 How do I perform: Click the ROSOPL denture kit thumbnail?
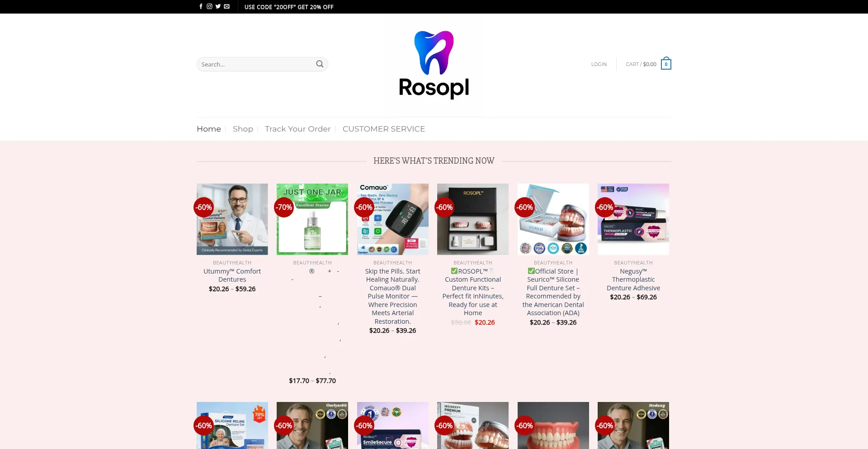pyautogui.click(x=473, y=219)
